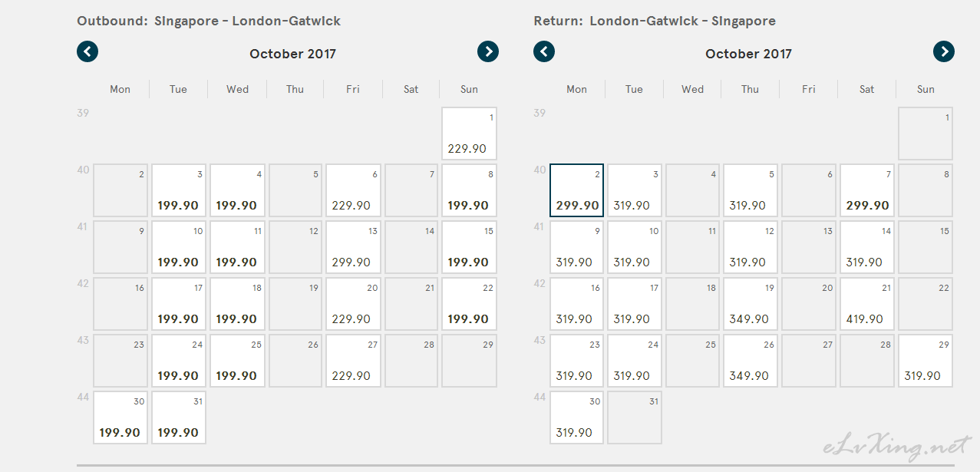Choose return October 29 fare 319.90

pyautogui.click(x=926, y=361)
